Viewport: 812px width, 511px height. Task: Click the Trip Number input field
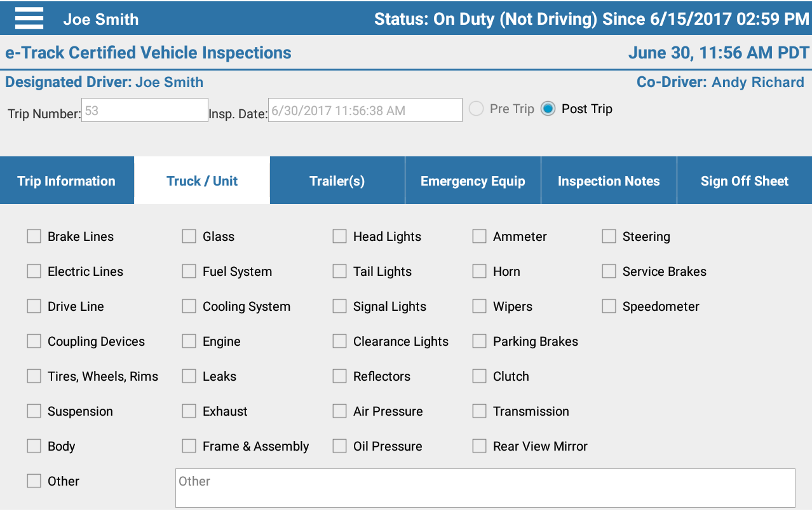click(145, 110)
